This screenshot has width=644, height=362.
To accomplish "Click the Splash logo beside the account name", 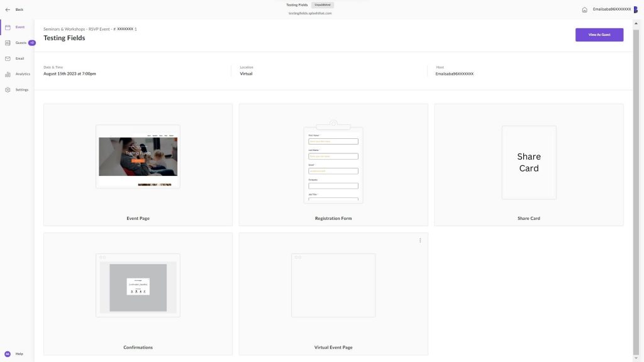I will point(635,9).
